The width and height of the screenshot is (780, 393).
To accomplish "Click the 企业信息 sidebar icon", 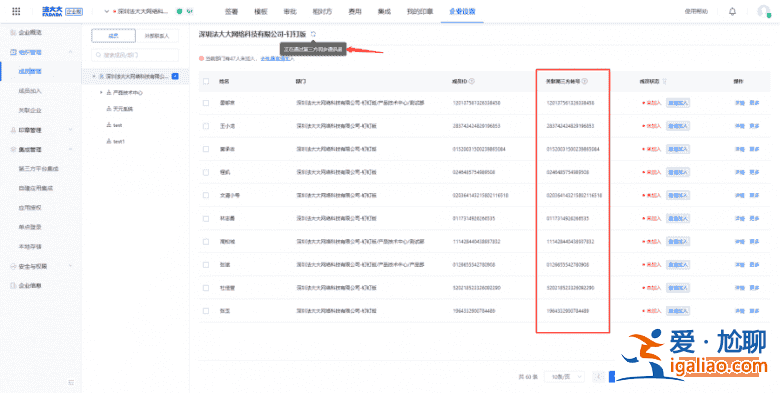I will coord(13,286).
